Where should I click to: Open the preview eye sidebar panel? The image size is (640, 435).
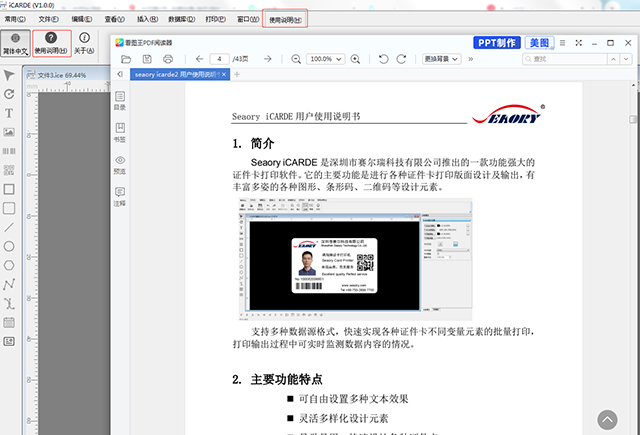point(120,164)
